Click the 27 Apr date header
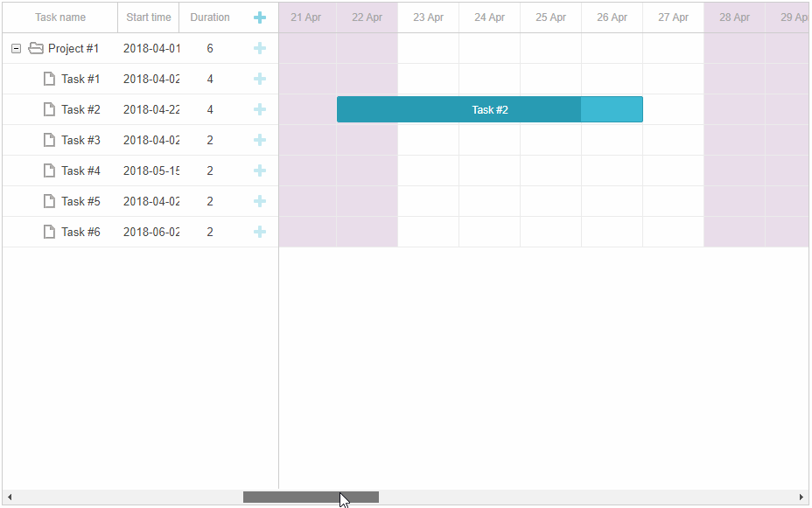This screenshot has height=508, width=812. click(x=673, y=17)
